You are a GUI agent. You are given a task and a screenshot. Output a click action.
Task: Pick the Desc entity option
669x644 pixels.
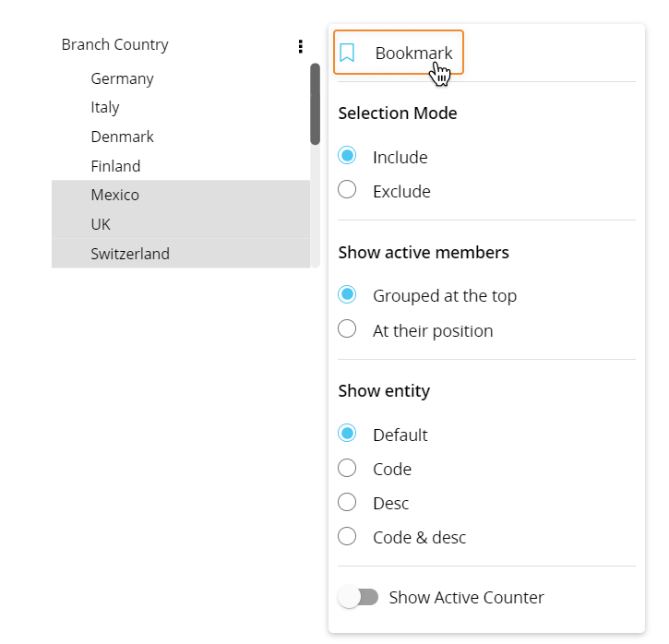tap(348, 502)
